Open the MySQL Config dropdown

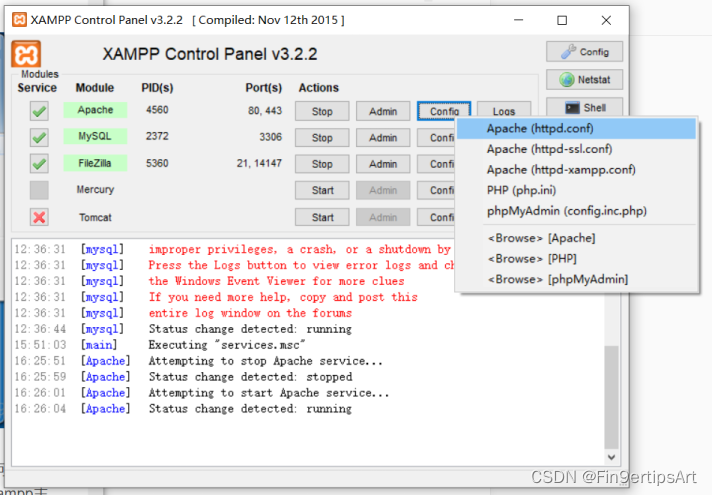(436, 138)
